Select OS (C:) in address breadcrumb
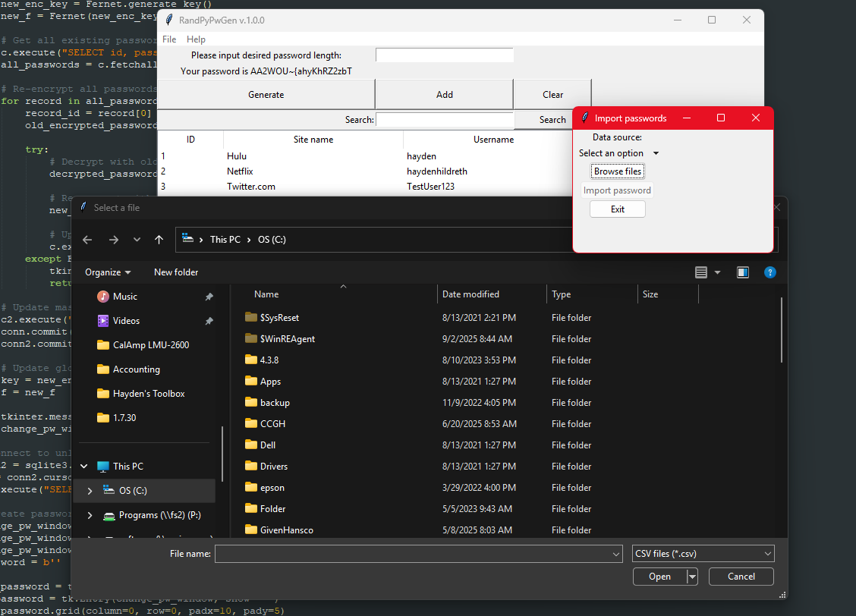The image size is (856, 616). [x=272, y=240]
